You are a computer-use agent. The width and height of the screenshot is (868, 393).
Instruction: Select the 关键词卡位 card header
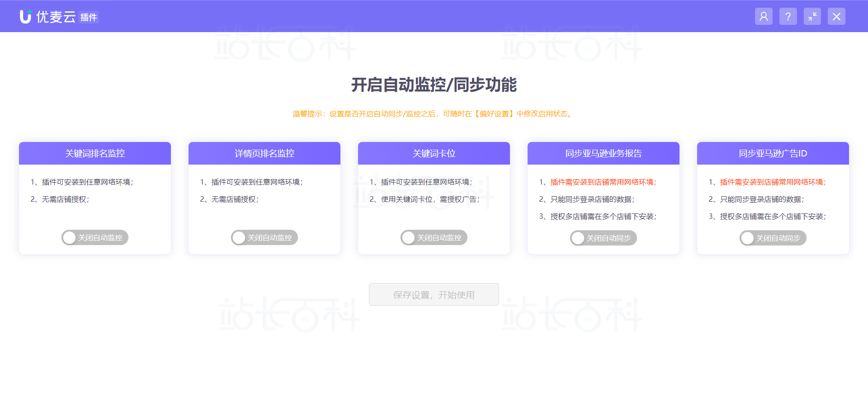[x=434, y=153]
